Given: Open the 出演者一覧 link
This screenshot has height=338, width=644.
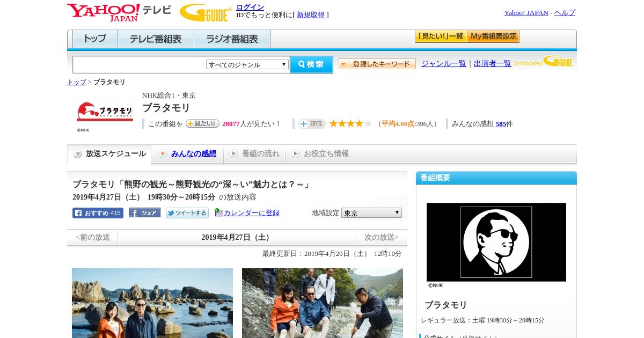Looking at the screenshot, I should (x=493, y=64).
